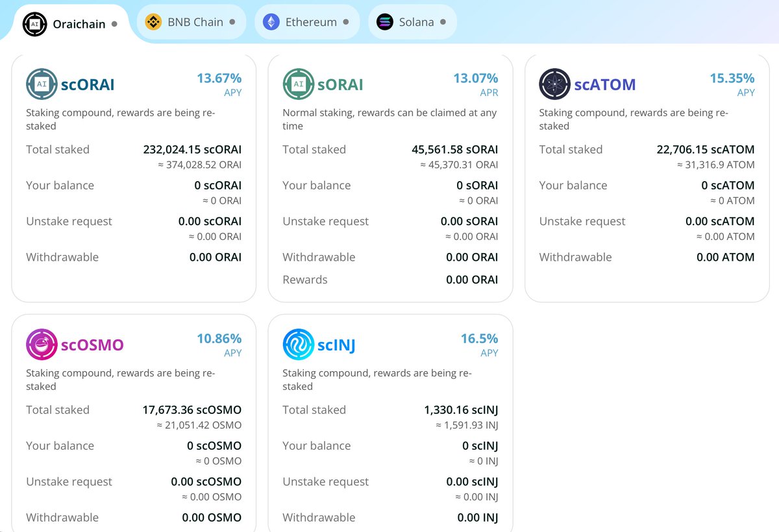
Task: Click the scINJ token icon
Action: point(298,345)
